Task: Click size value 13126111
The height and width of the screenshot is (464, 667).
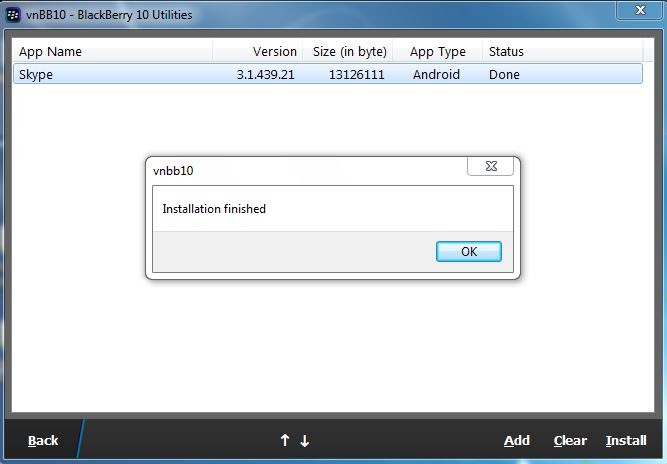Action: 356,74
